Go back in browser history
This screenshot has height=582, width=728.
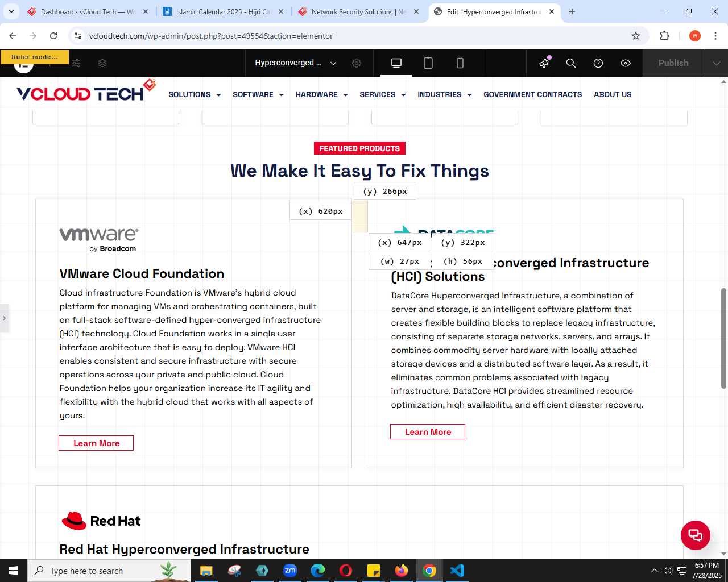pos(13,36)
